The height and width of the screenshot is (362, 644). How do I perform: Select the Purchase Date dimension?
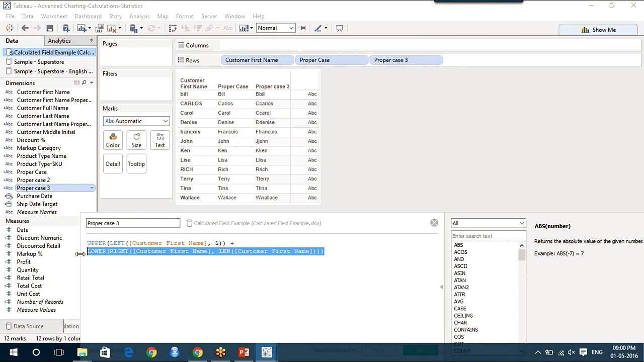point(35,196)
